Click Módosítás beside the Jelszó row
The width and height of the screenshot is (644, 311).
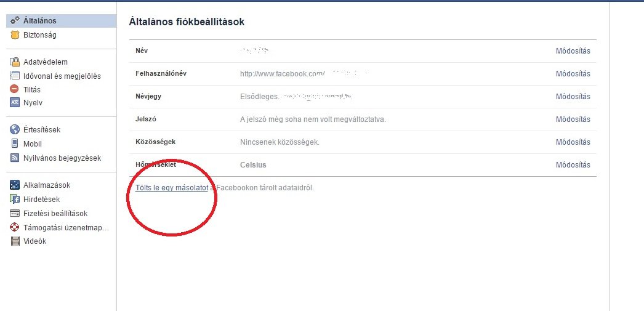click(x=573, y=119)
